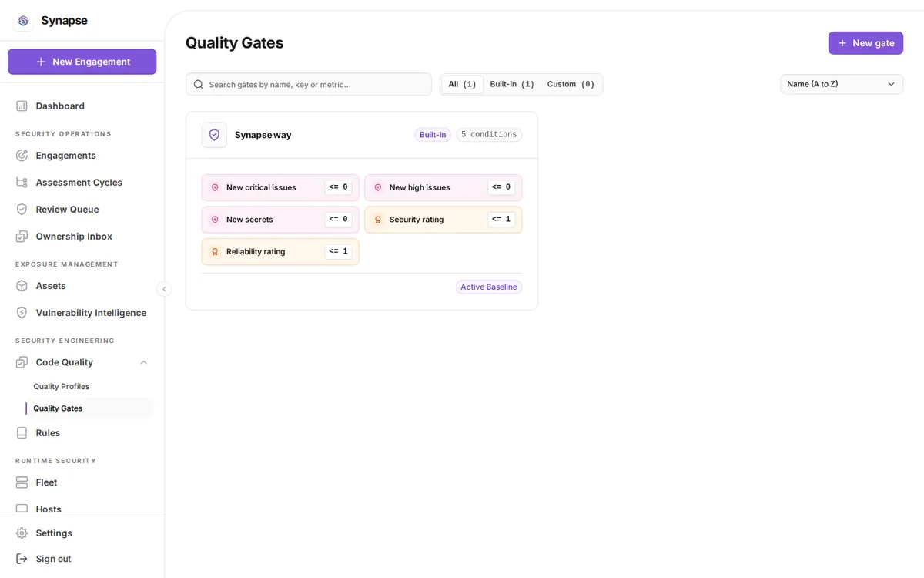The image size is (924, 578).
Task: Click the New high issues condition
Action: [x=444, y=187]
